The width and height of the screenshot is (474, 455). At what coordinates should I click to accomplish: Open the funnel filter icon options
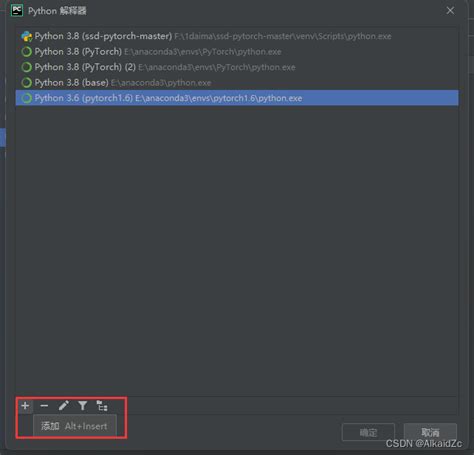tap(83, 406)
